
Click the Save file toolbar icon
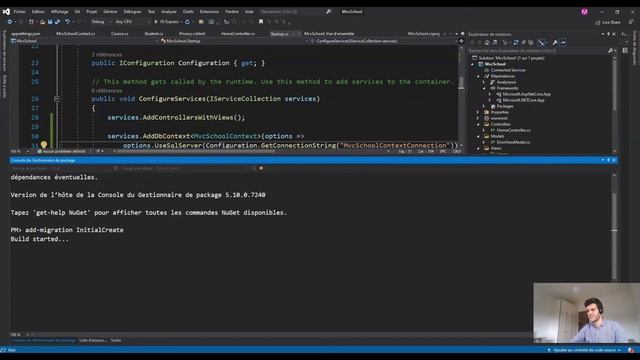(x=50, y=22)
